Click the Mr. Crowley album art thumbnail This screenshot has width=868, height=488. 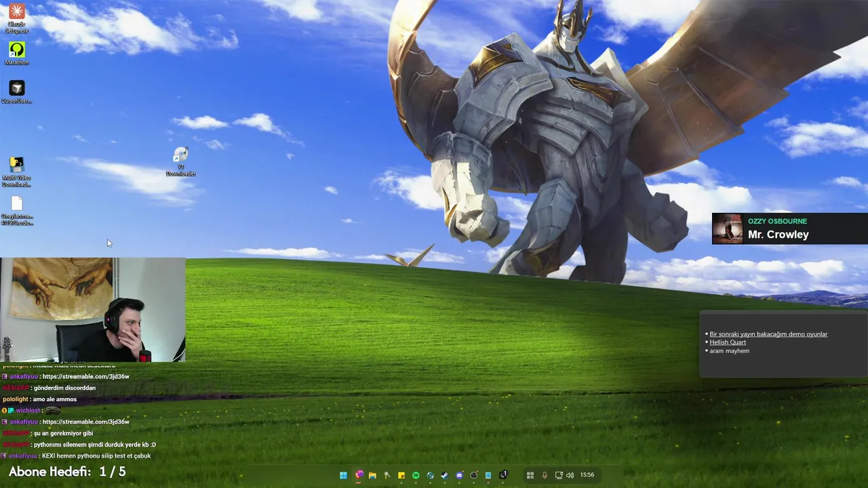(728, 228)
